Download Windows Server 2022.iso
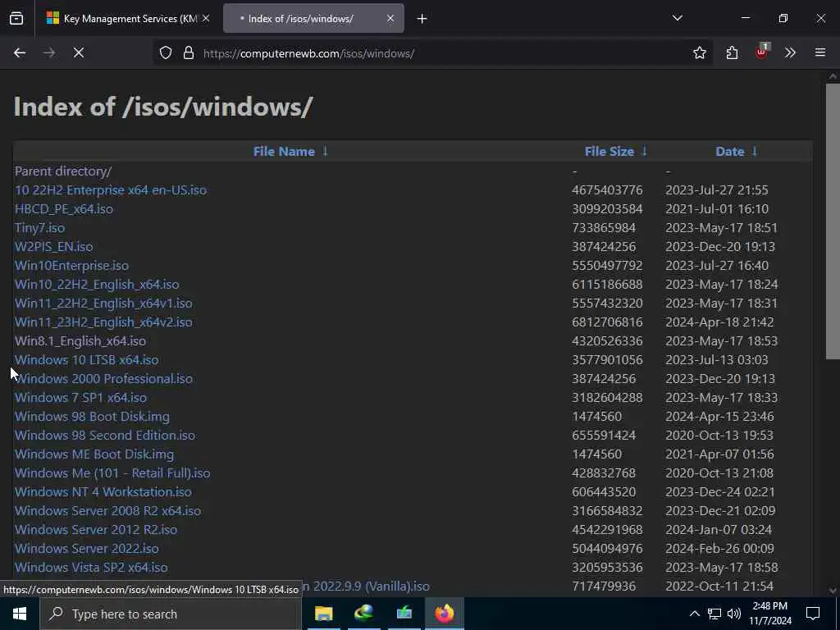The image size is (840, 630). point(87,549)
